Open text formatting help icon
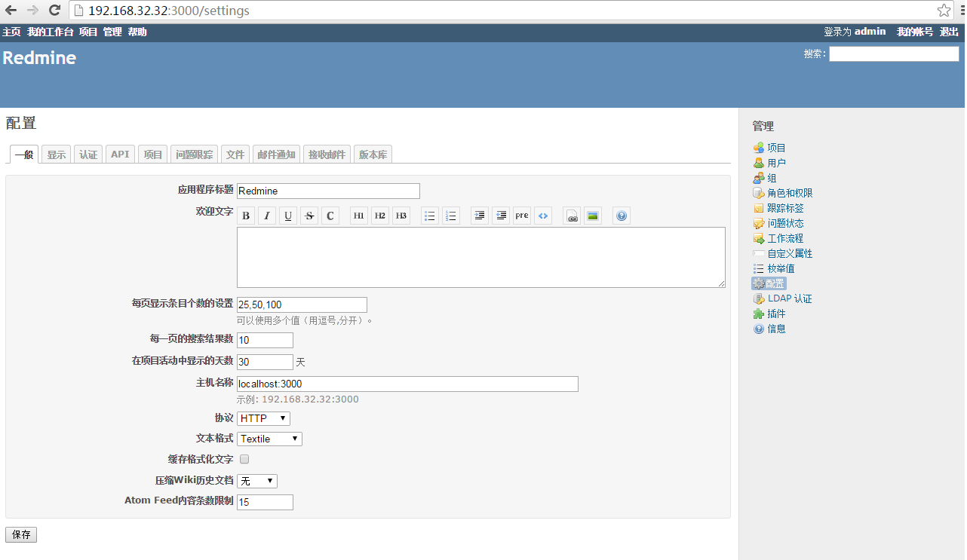The height and width of the screenshot is (560, 967). [x=622, y=216]
